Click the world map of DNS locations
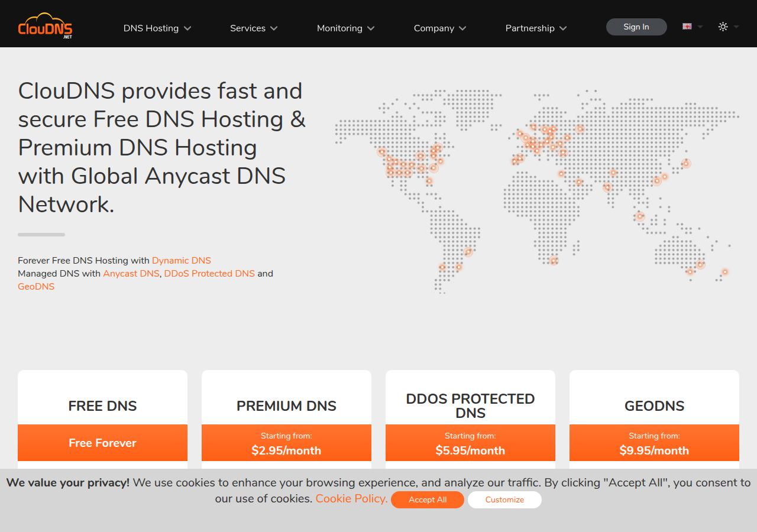This screenshot has width=757, height=532. click(x=537, y=191)
